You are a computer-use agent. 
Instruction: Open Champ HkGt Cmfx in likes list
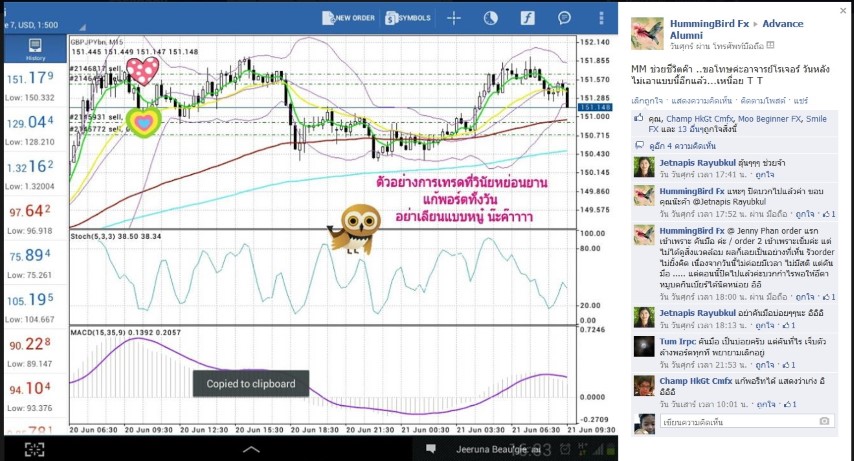(700, 119)
